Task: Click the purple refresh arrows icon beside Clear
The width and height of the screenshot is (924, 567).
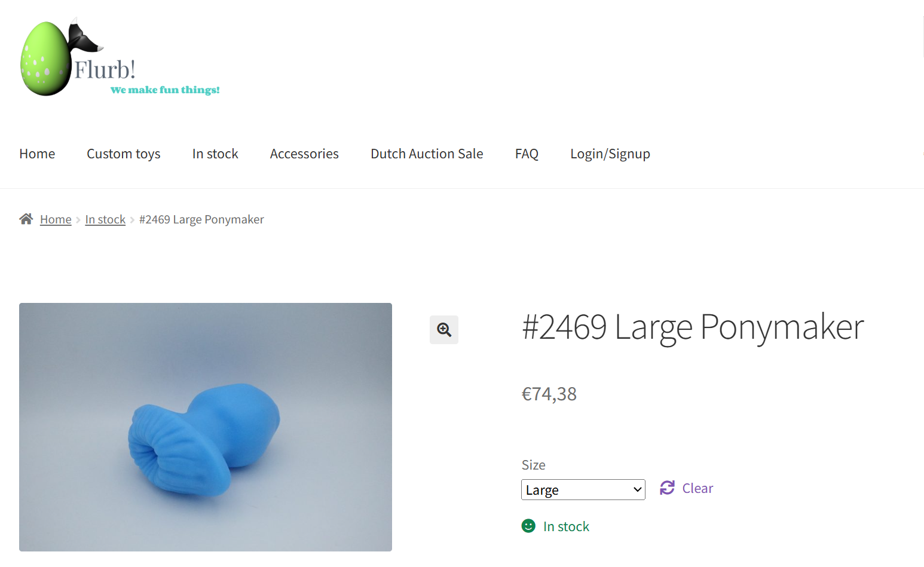Action: [667, 488]
